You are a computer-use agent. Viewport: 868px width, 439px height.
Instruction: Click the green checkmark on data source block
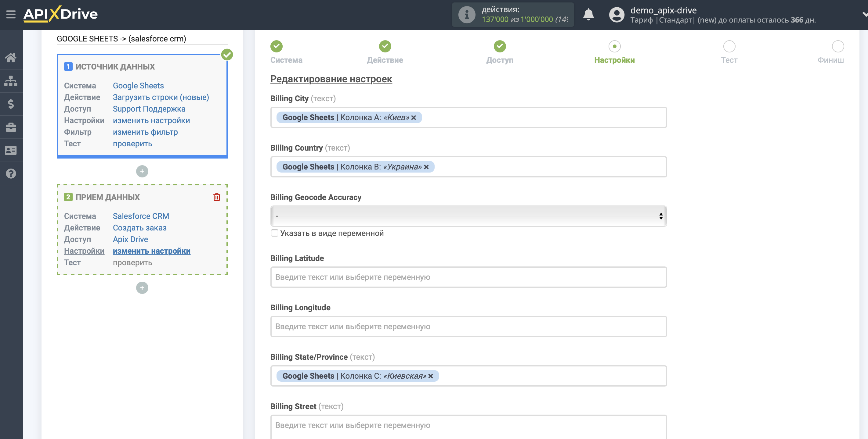click(227, 55)
